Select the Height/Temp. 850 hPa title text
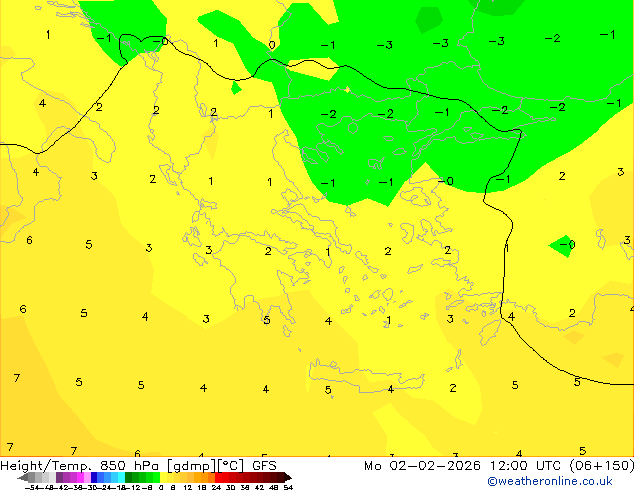 pos(80,466)
